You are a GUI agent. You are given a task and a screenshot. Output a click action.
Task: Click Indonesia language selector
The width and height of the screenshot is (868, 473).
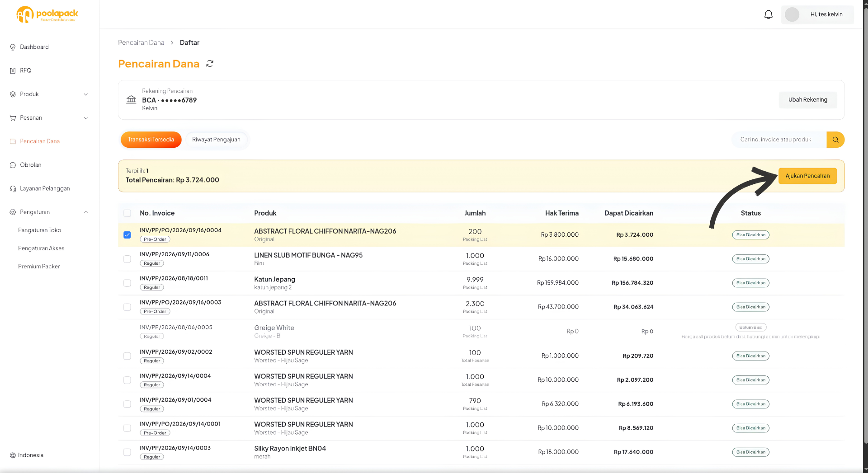click(27, 455)
